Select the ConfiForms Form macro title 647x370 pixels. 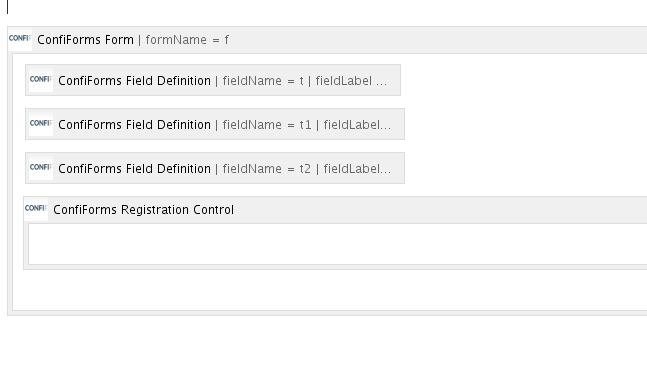[85, 40]
